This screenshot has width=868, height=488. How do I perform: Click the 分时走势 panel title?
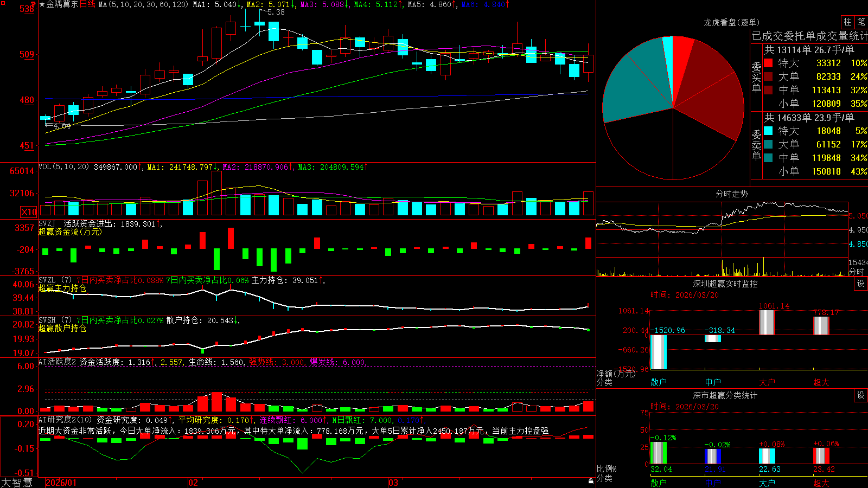732,194
